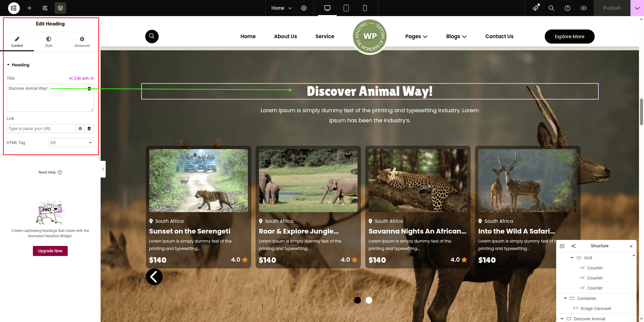The width and height of the screenshot is (644, 322).
Task: Open page settings gear icon
Action: 304,8
